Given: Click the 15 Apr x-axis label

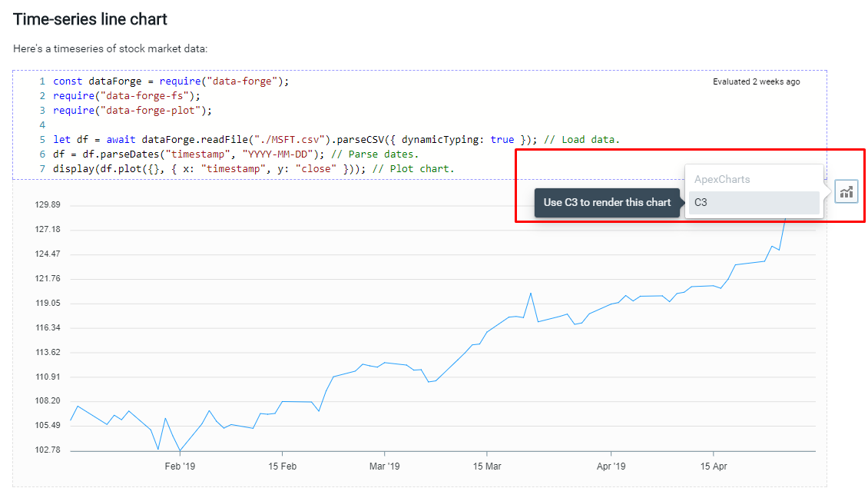Looking at the screenshot, I should (714, 466).
